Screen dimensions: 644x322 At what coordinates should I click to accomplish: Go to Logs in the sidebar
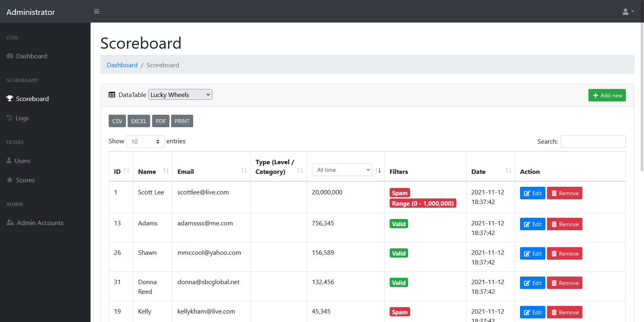(22, 118)
